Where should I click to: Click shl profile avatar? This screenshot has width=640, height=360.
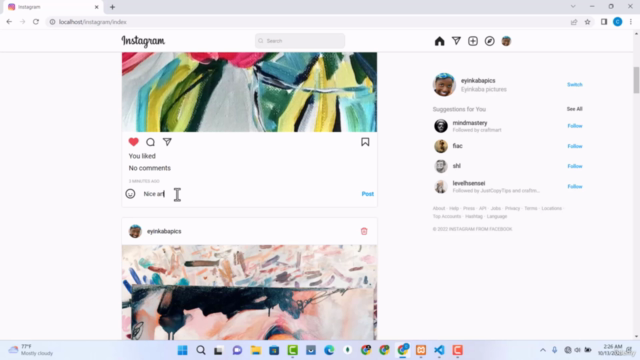pyautogui.click(x=441, y=166)
